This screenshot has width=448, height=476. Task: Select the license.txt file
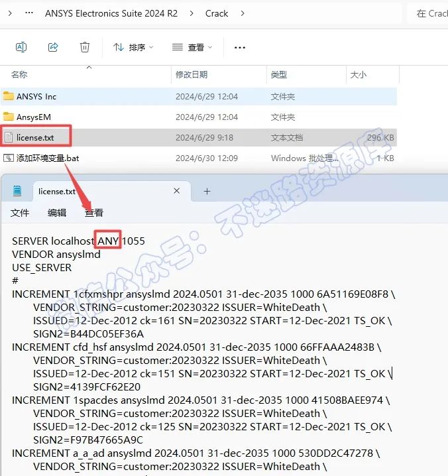[x=199, y=137]
